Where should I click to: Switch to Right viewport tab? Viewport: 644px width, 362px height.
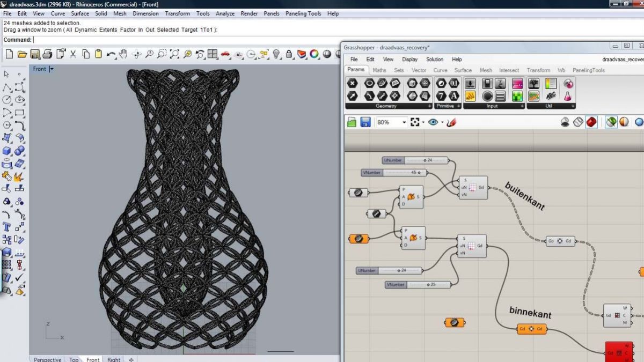114,359
